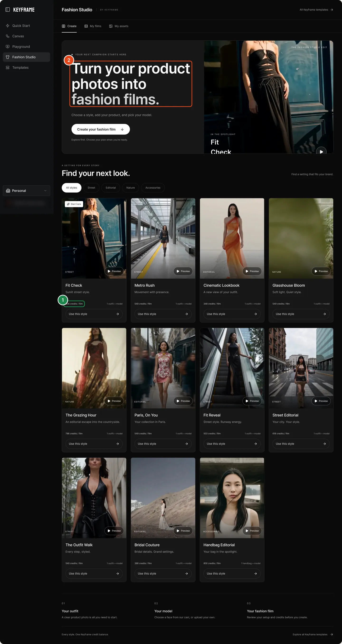Open Quick Start in the sidebar
Image resolution: width=342 pixels, height=644 pixels.
coord(26,26)
